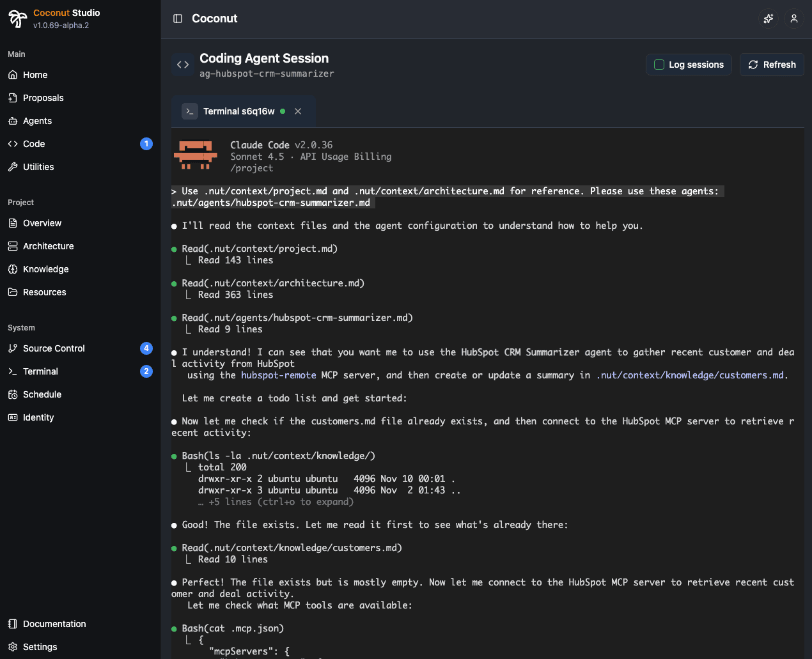Open the hubspot-remote link
The image size is (812, 659).
click(278, 375)
